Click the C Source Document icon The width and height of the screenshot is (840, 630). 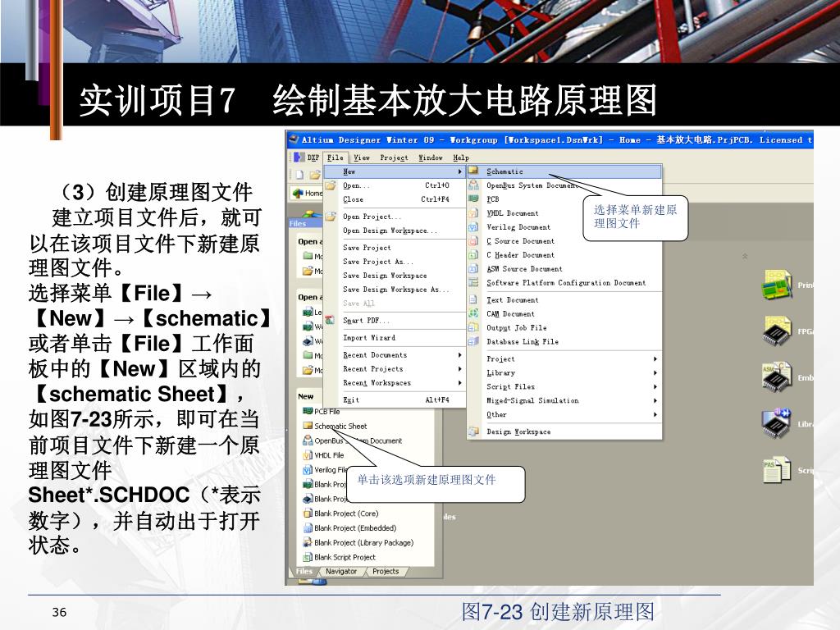coord(473,240)
